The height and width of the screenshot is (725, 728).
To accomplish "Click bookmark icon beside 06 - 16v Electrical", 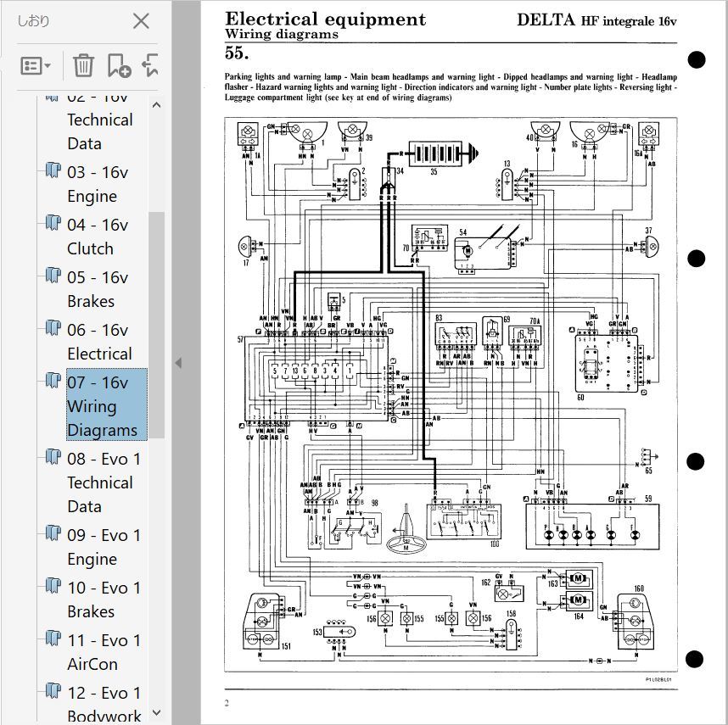I will click(53, 327).
